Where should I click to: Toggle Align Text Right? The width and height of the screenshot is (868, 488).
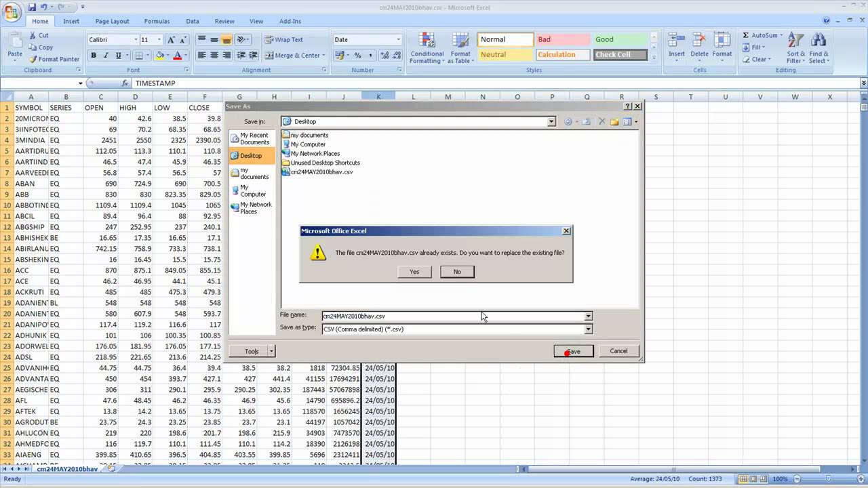pyautogui.click(x=226, y=56)
